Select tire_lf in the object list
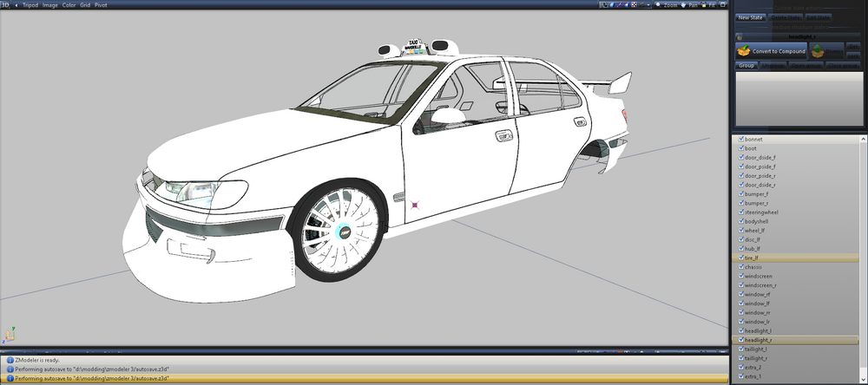The width and height of the screenshot is (868, 385). (x=752, y=258)
